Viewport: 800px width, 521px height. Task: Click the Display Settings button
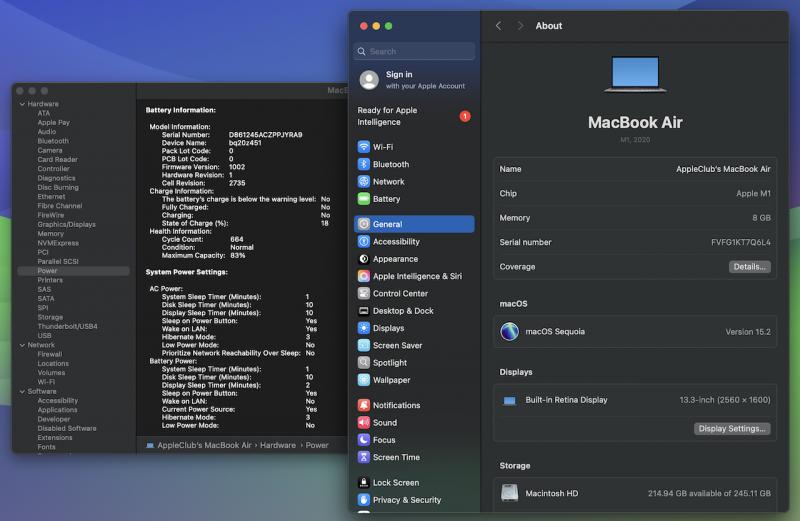pos(732,429)
